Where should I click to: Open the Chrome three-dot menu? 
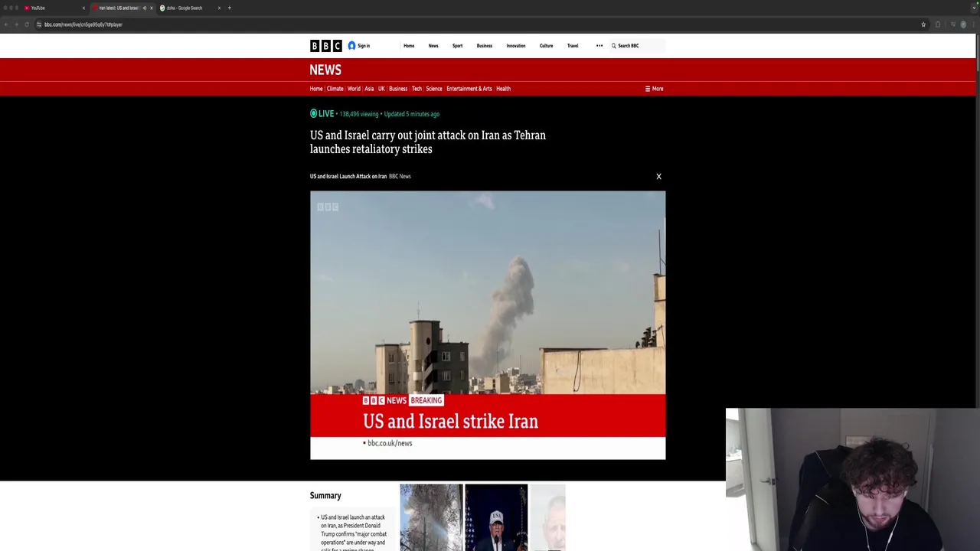click(973, 24)
